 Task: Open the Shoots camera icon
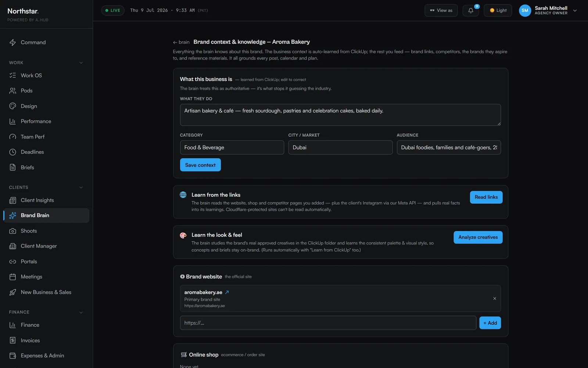(x=12, y=231)
